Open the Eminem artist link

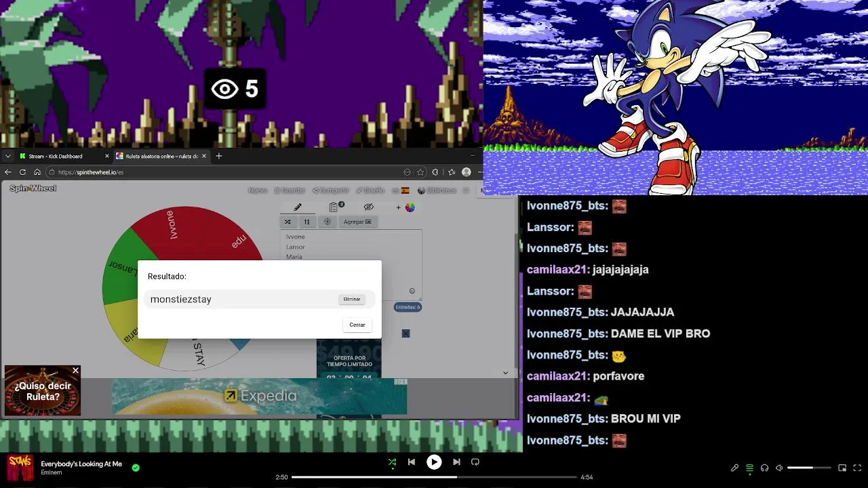coord(52,472)
